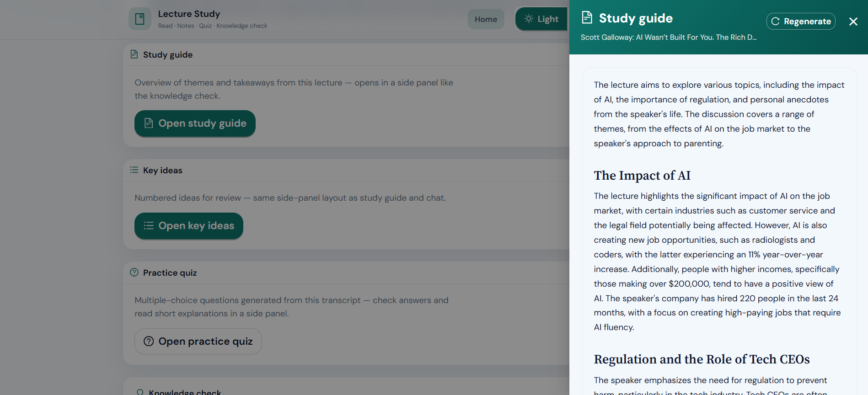Click the 'Overview of themes and takeaways' description

(294, 89)
